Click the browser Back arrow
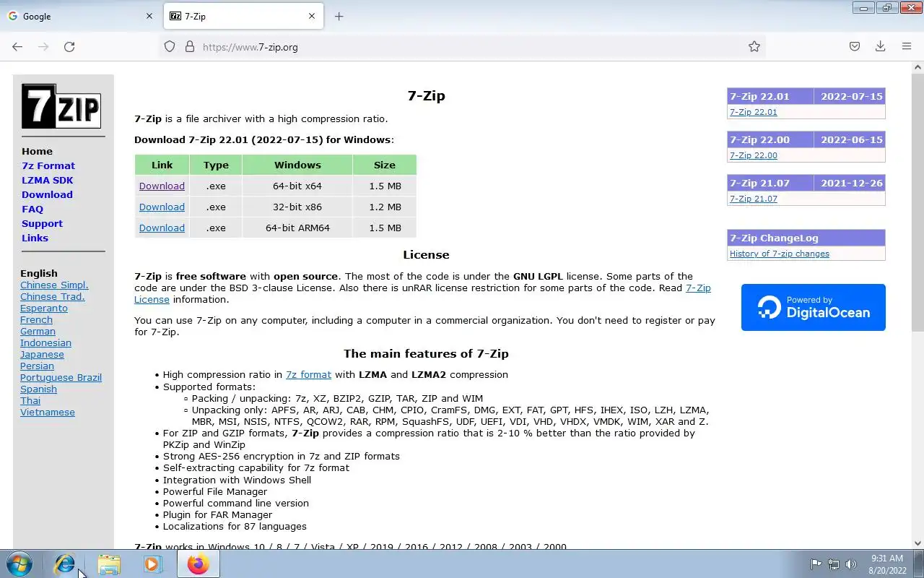This screenshot has height=578, width=924. tap(17, 46)
